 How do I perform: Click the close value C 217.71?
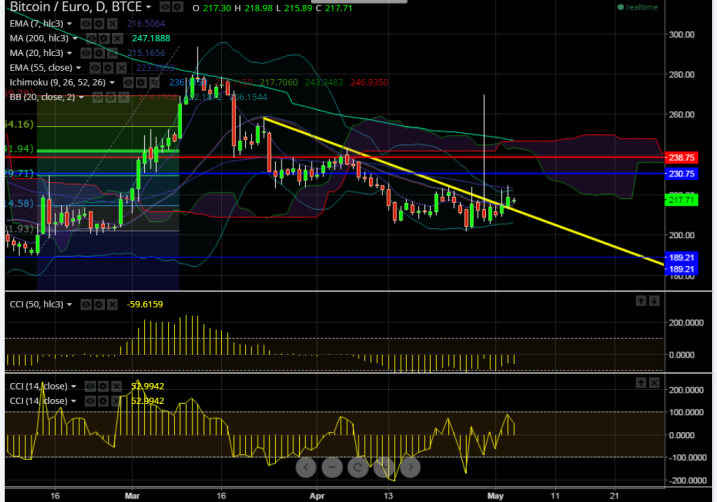pyautogui.click(x=334, y=8)
